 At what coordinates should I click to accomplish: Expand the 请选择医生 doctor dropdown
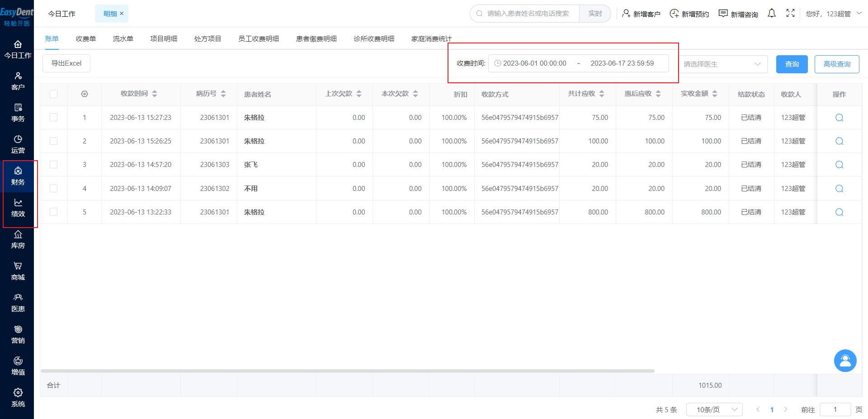722,64
